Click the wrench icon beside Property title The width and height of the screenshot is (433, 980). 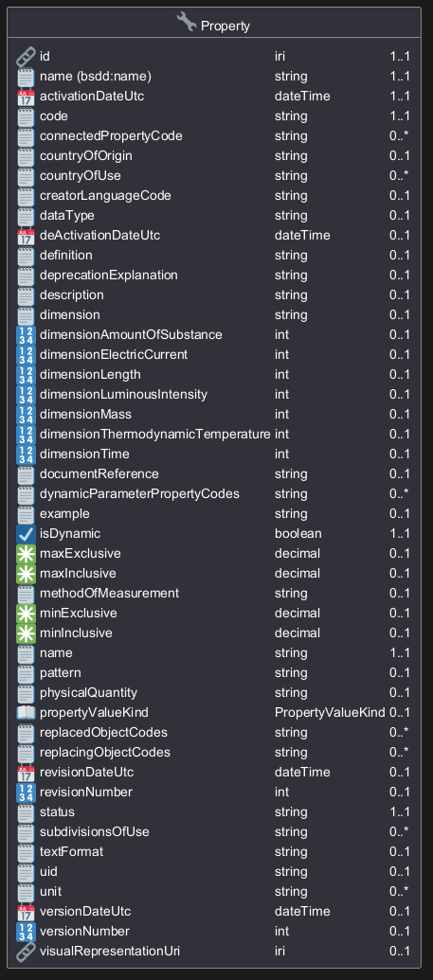[x=187, y=23]
